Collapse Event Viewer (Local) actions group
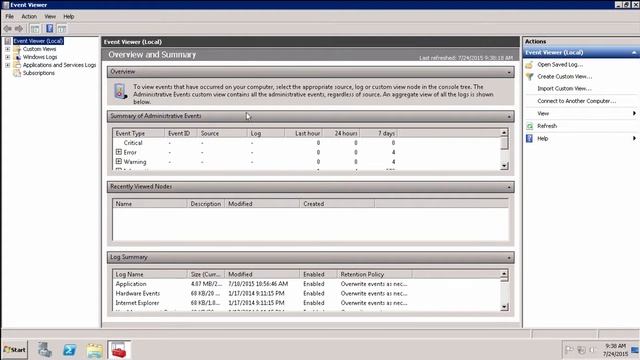 (x=634, y=53)
